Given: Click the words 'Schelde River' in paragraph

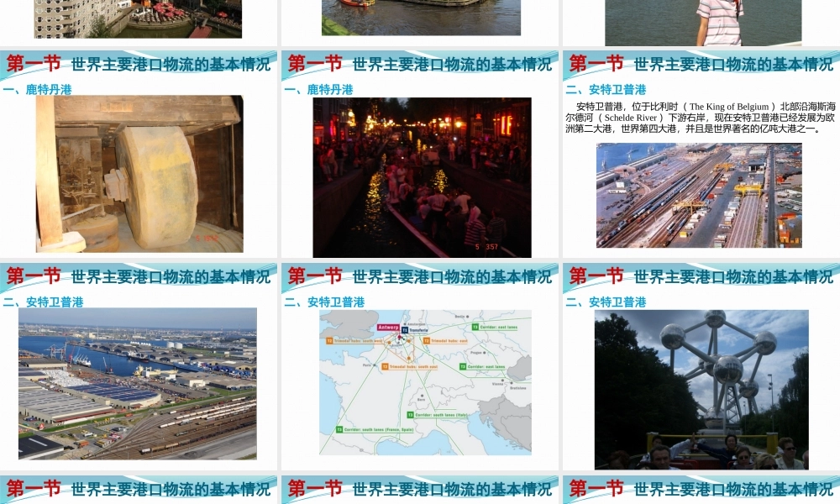Looking at the screenshot, I should (x=631, y=118).
